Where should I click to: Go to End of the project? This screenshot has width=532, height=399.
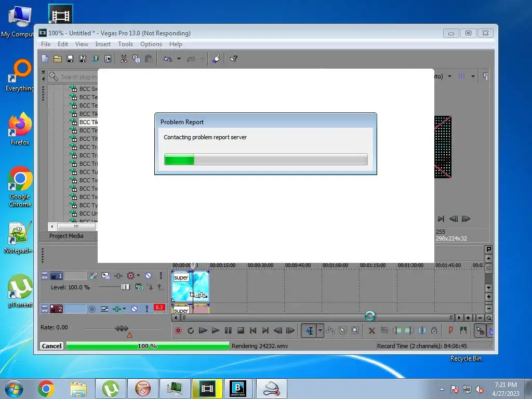coord(265,330)
